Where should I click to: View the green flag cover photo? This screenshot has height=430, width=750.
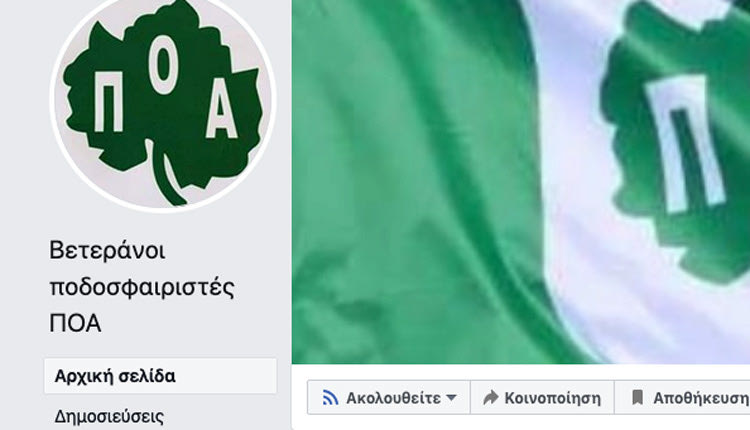[521, 182]
